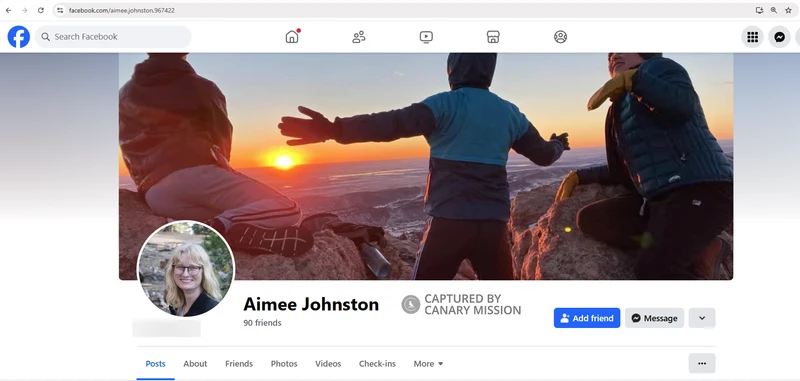Click the 90 friends link
This screenshot has width=800, height=381.
(x=262, y=323)
